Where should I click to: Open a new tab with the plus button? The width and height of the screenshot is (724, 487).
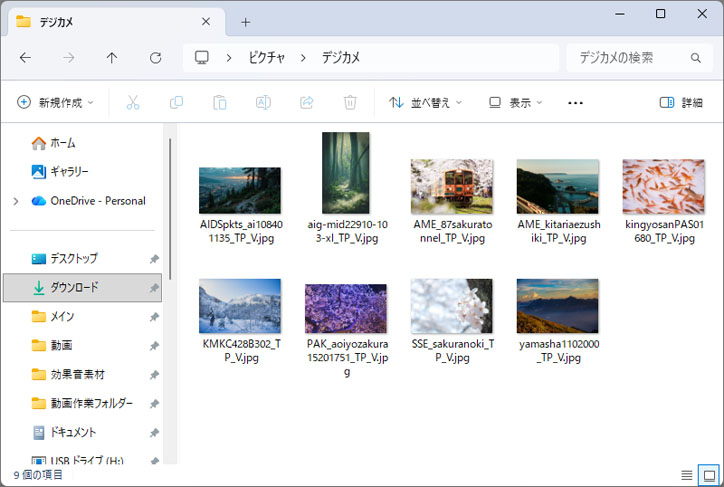246,22
